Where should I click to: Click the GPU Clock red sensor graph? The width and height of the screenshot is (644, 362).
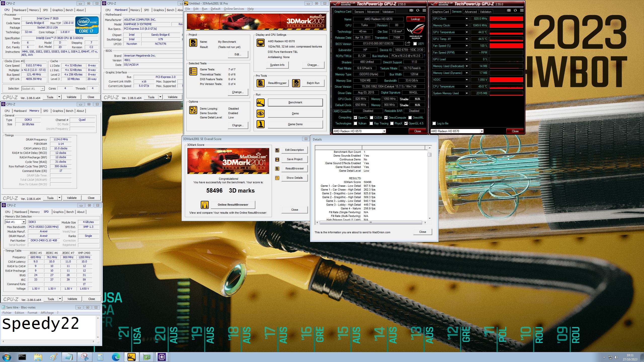coord(506,19)
